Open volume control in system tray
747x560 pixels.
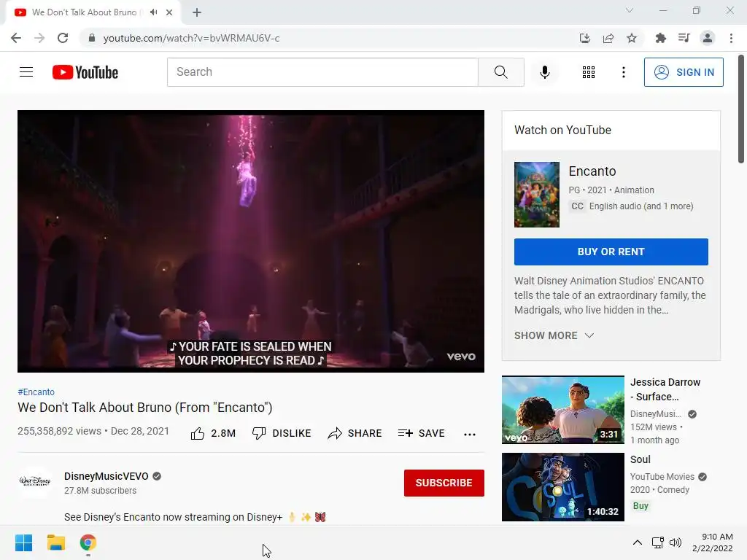(x=675, y=542)
